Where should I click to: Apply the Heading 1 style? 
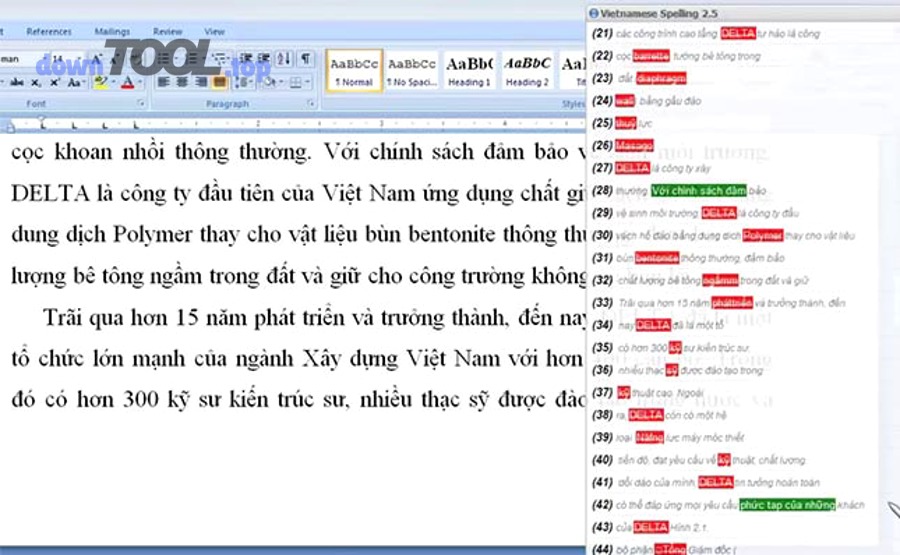coord(470,71)
